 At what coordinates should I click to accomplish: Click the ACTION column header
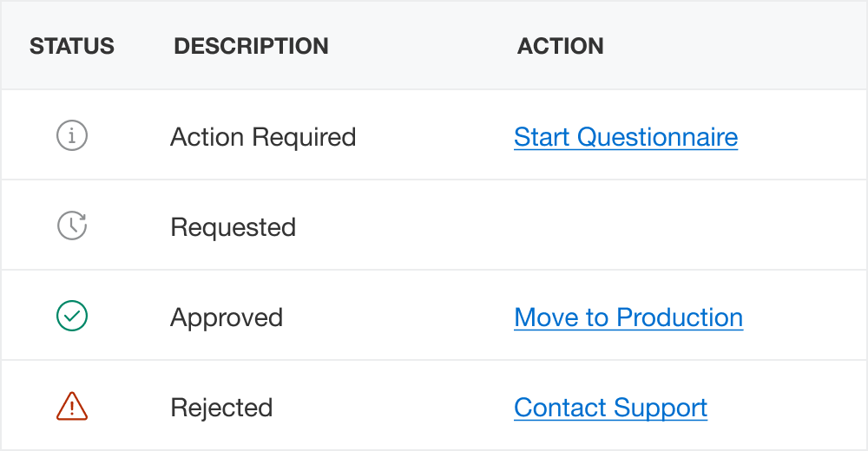(561, 46)
